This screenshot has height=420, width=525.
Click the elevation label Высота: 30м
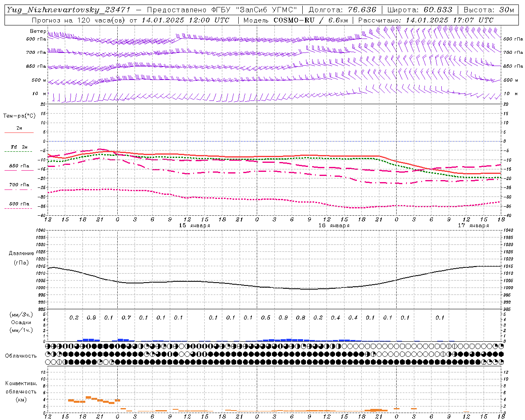click(x=488, y=10)
